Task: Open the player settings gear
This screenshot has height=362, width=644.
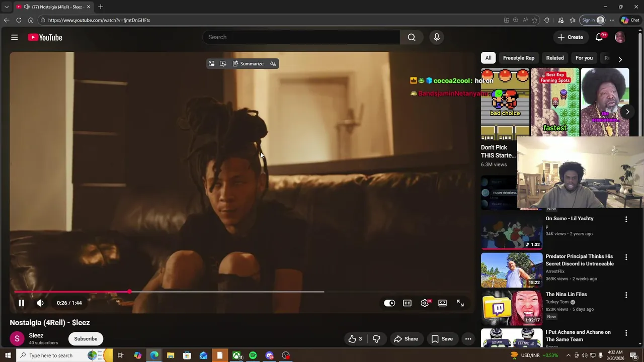Action: 425,303
